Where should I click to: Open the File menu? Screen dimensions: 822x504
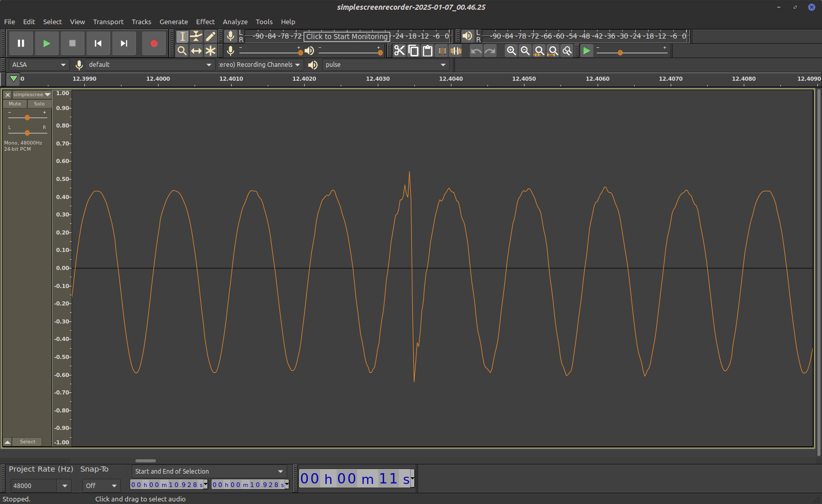(10, 22)
